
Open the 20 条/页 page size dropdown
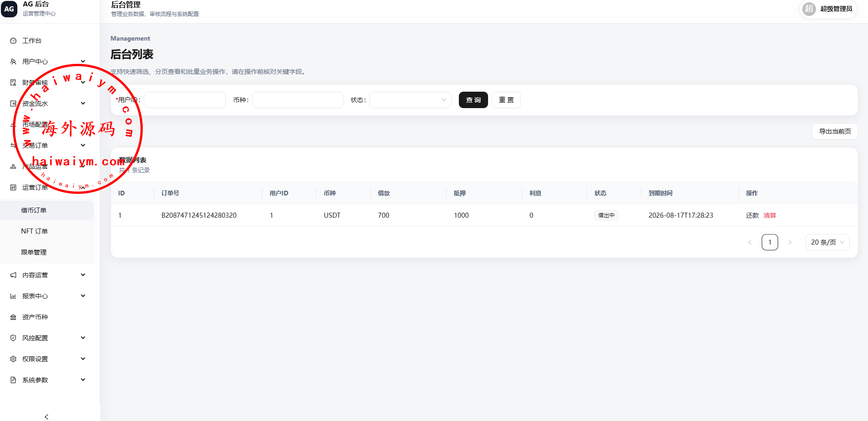[x=827, y=242]
